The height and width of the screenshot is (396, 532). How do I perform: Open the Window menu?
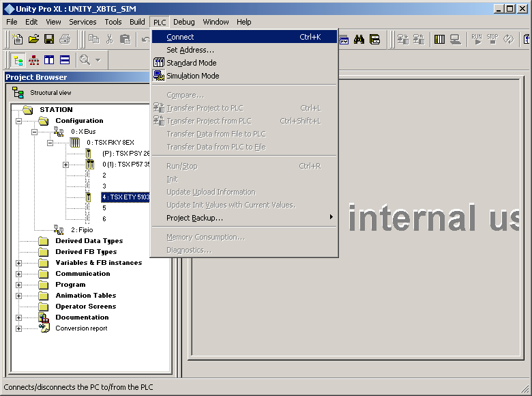point(216,22)
